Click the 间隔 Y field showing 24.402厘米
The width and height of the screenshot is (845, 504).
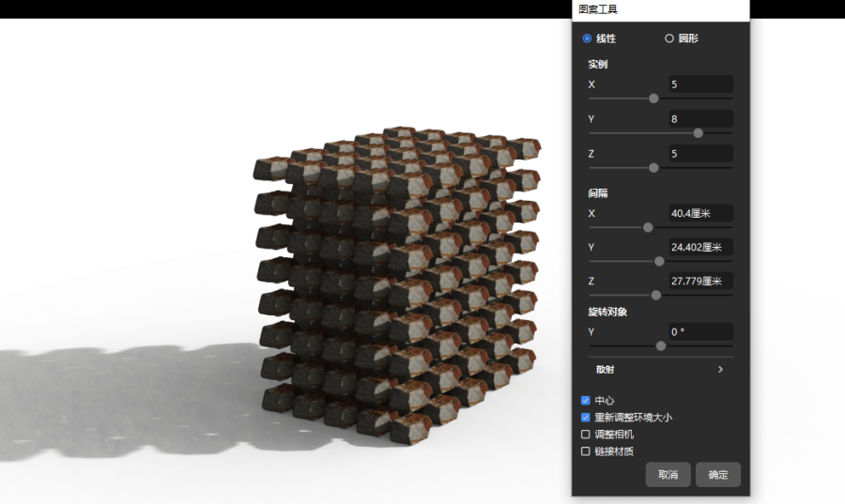coord(699,247)
